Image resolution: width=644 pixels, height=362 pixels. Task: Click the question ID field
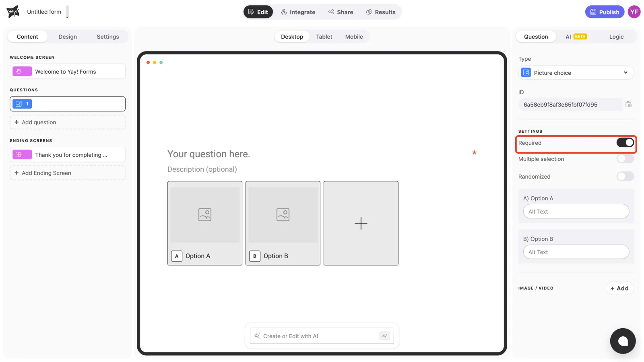coord(570,105)
